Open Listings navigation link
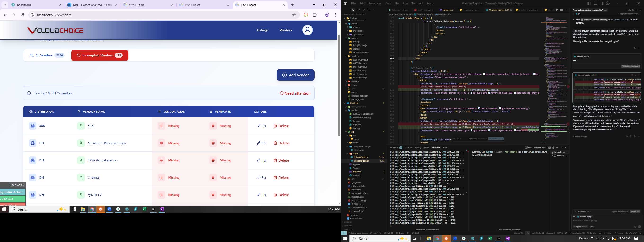 [x=263, y=30]
